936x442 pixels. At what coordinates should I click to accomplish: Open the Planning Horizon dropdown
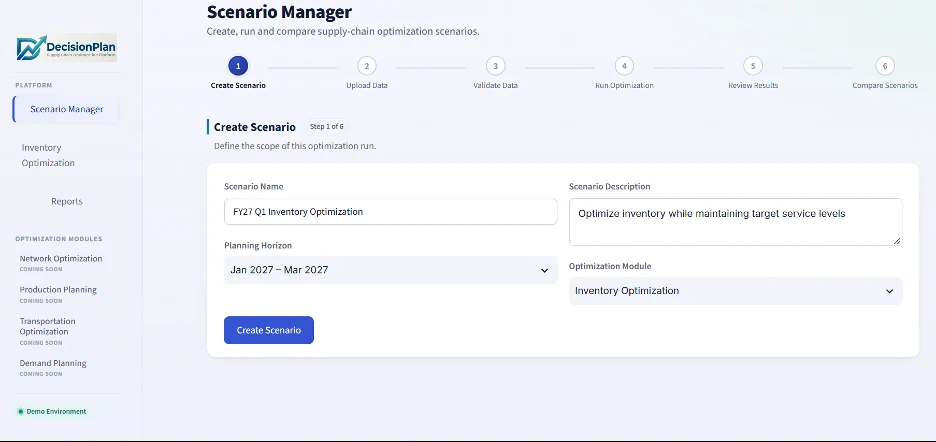click(x=390, y=270)
